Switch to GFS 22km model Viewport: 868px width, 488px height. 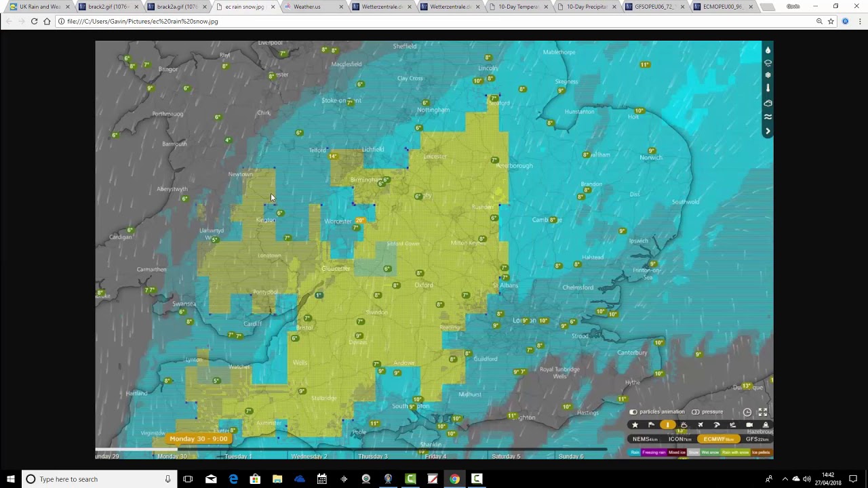tap(757, 439)
